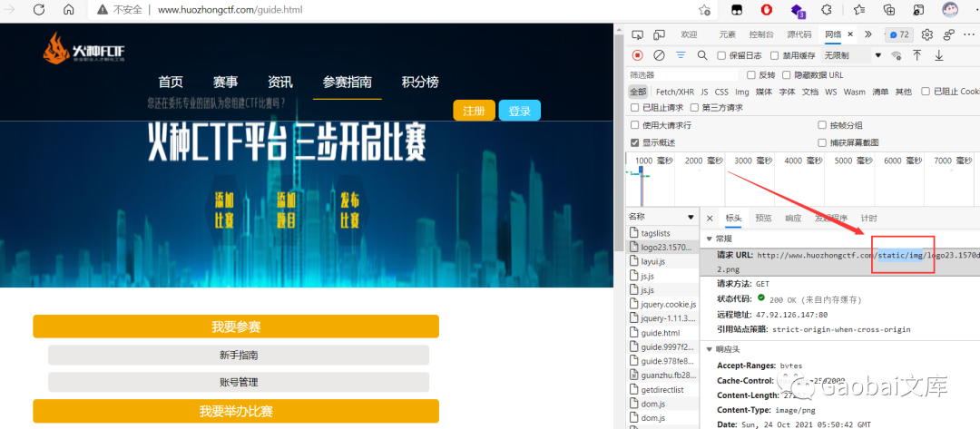This screenshot has width=980, height=429.
Task: Select getdirectlist request row
Action: [x=662, y=390]
